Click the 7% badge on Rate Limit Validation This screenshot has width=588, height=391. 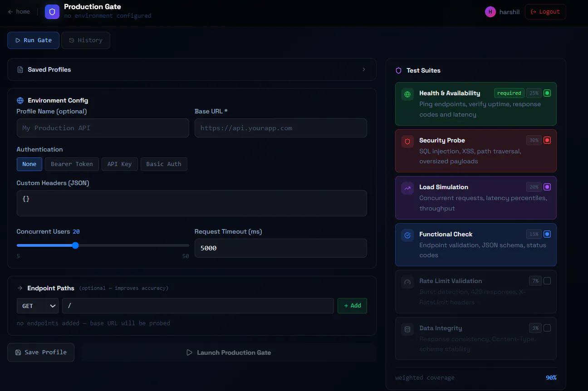[535, 281]
